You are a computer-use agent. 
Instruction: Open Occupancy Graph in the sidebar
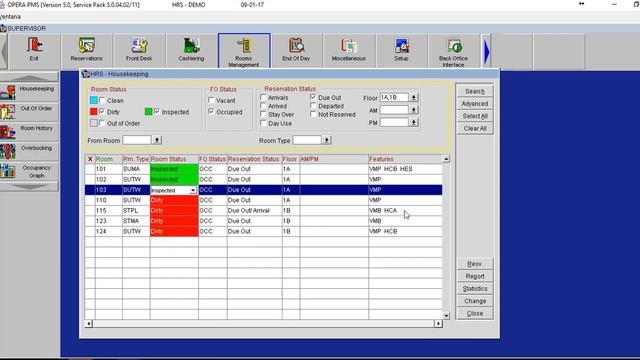pos(29,171)
